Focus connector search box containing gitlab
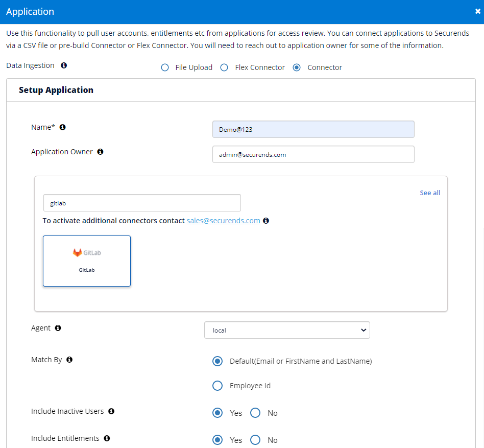The image size is (484, 448). pyautogui.click(x=142, y=203)
